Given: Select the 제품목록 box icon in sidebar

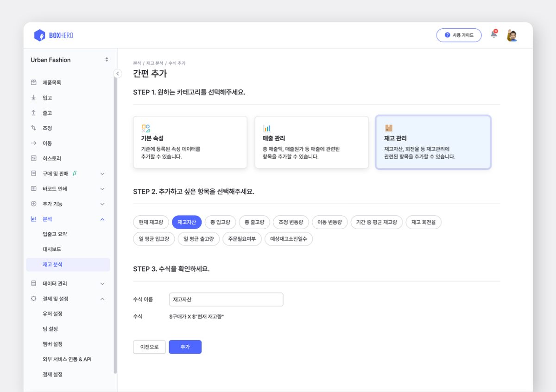Looking at the screenshot, I should [32, 82].
